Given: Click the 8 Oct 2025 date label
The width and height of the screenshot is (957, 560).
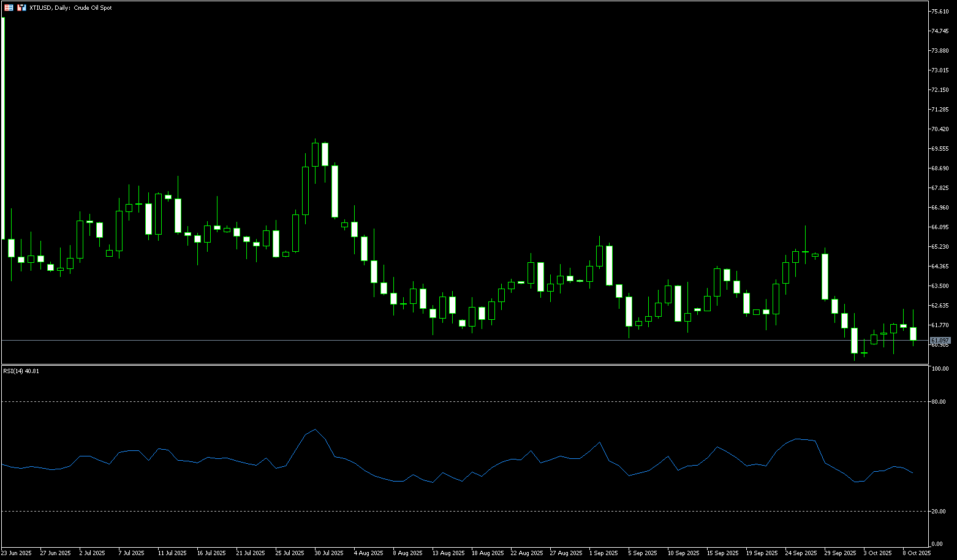Looking at the screenshot, I should click(916, 553).
